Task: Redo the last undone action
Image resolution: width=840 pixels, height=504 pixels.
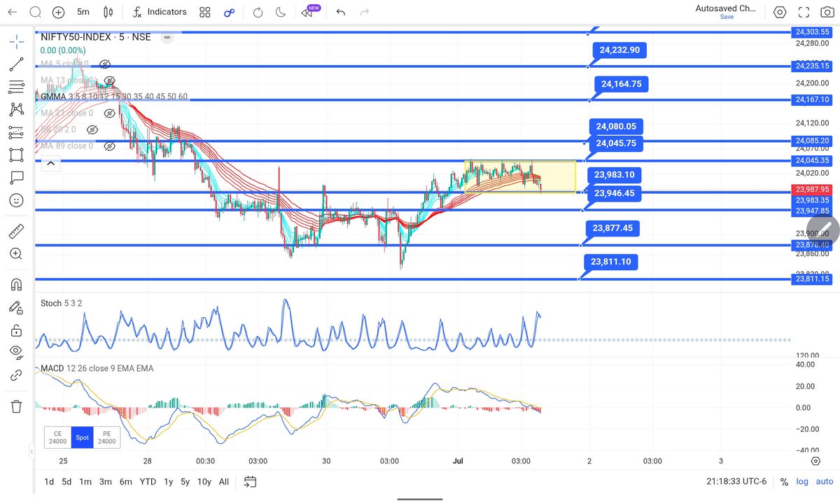Action: click(364, 12)
